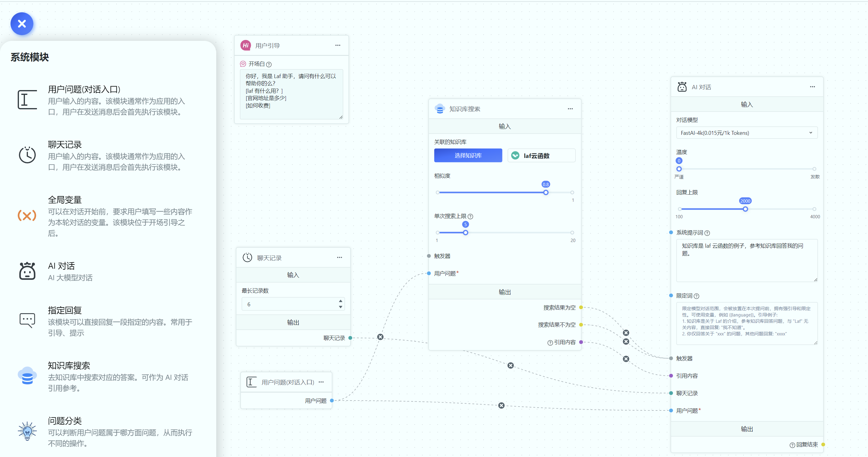Click the 系统提示词 text area
This screenshot has height=457, width=868.
[746, 260]
